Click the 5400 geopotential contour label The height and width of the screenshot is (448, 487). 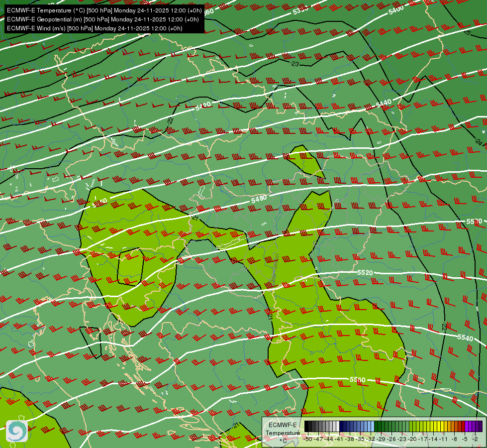point(396,10)
